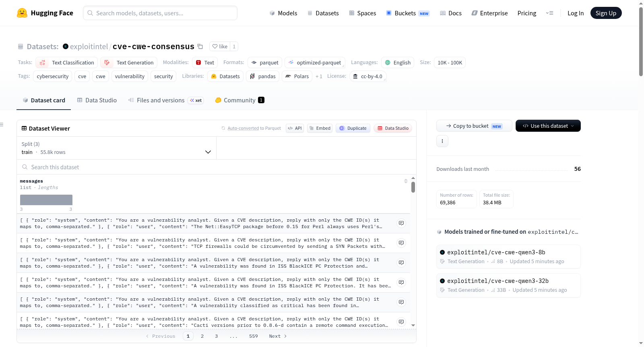Click the vertical three-dot more options button

pos(442,141)
